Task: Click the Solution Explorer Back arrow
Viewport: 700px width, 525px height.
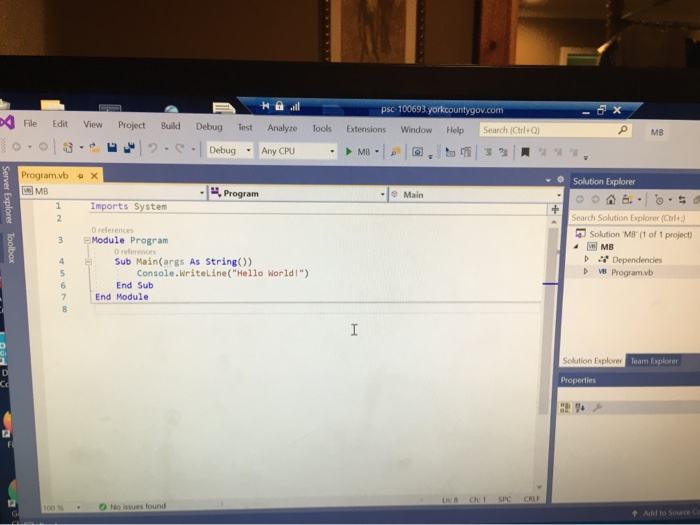Action: pyautogui.click(x=580, y=199)
